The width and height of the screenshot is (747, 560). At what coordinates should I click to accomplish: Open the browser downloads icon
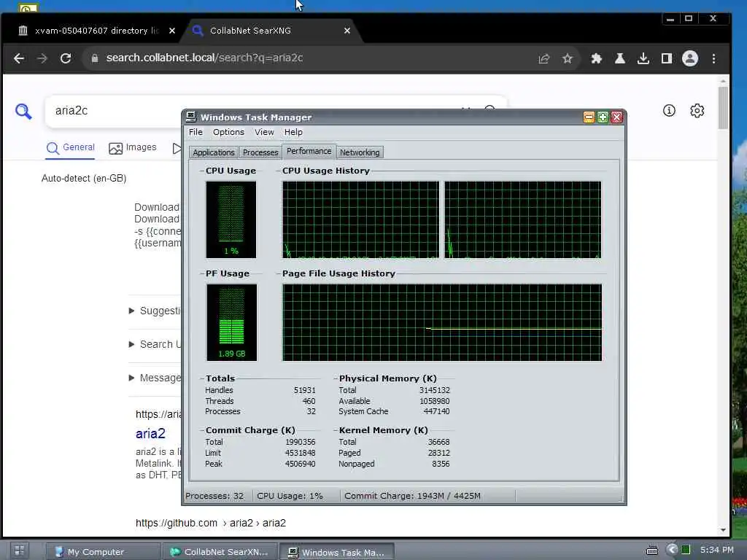point(643,58)
